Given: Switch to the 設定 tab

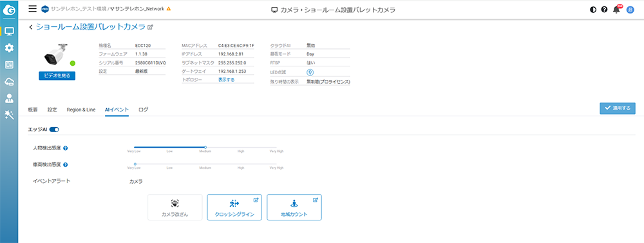Looking at the screenshot, I should [52, 110].
